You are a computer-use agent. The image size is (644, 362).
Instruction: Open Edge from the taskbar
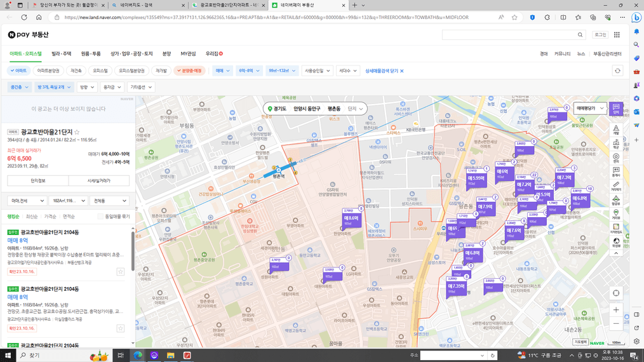point(137,356)
